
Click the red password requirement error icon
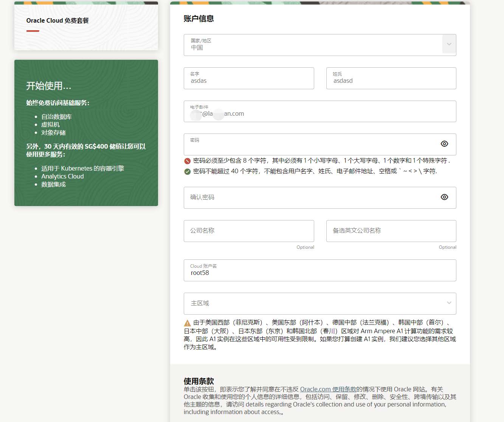[187, 161]
